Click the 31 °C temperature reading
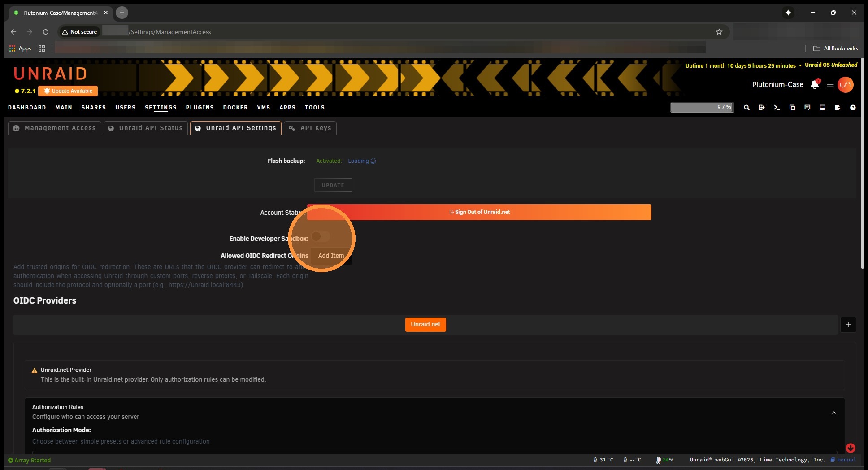Image resolution: width=868 pixels, height=470 pixels. (x=603, y=460)
